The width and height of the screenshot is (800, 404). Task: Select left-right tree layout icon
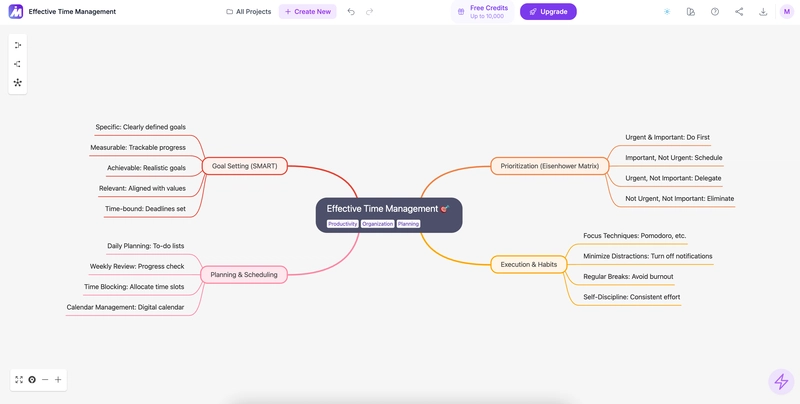(x=18, y=64)
